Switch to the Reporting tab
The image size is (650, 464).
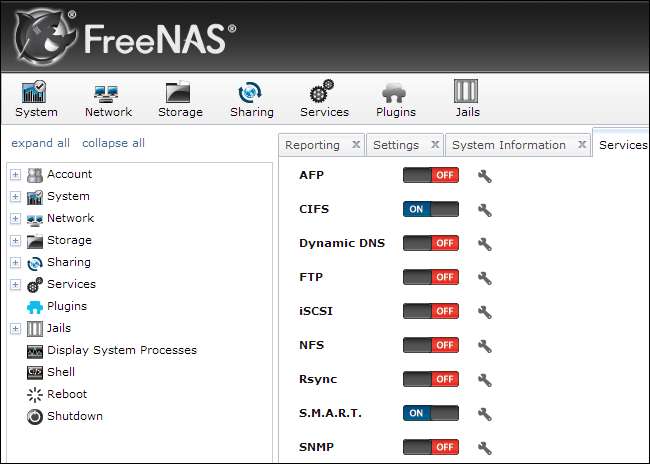(312, 145)
